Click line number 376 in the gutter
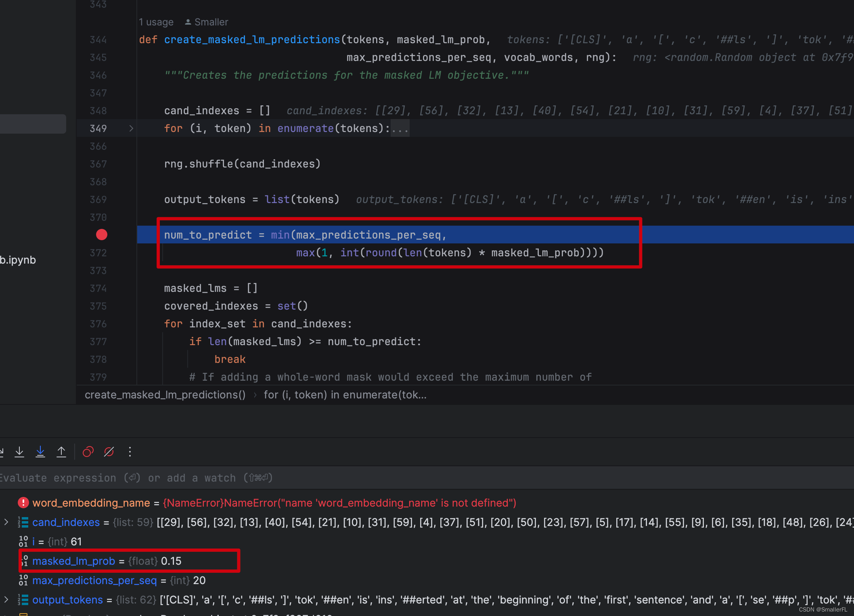This screenshot has height=616, width=854. click(x=98, y=324)
